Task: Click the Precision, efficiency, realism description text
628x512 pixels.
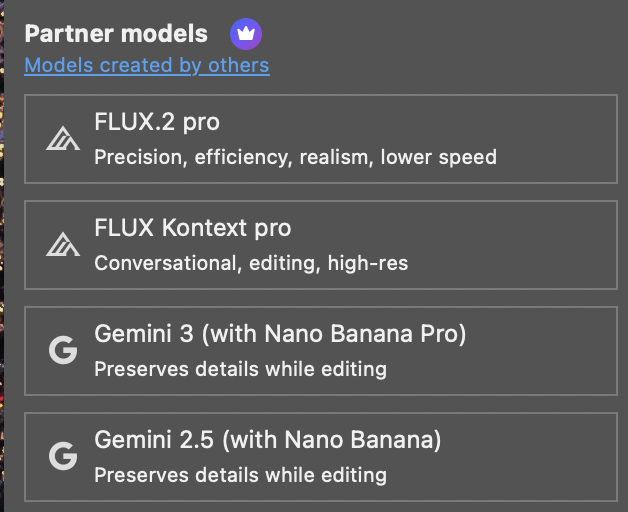Action: [295, 158]
